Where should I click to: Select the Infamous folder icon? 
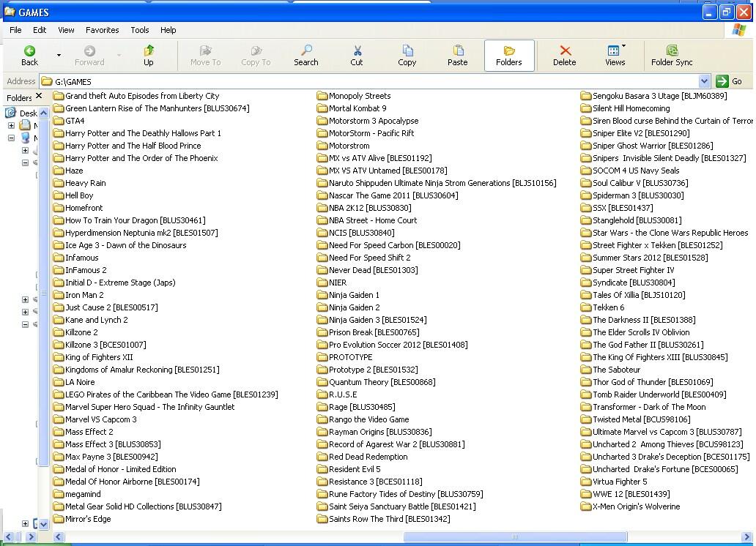[59, 258]
